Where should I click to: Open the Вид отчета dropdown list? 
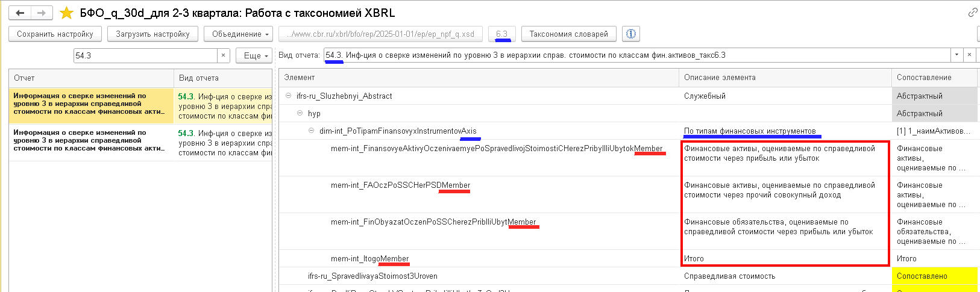coord(956,55)
